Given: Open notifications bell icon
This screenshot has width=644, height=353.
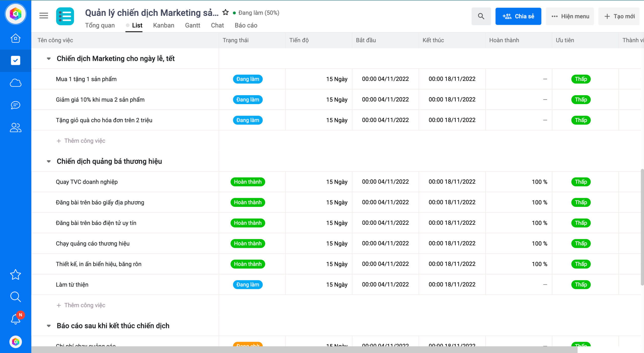Looking at the screenshot, I should coord(16,319).
